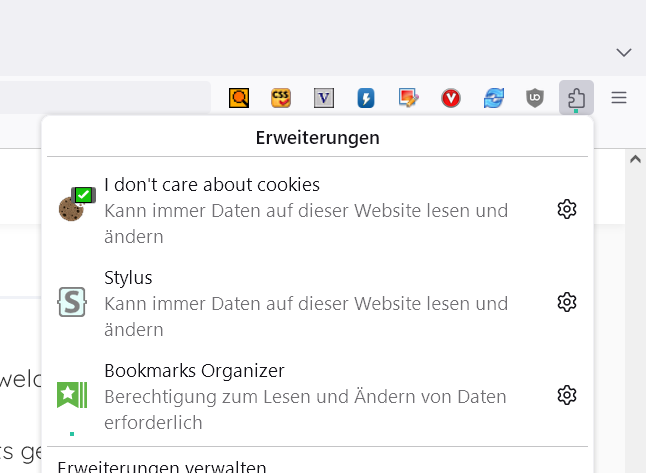Select the Stylus extension entry
The height and width of the screenshot is (473, 646).
point(300,302)
